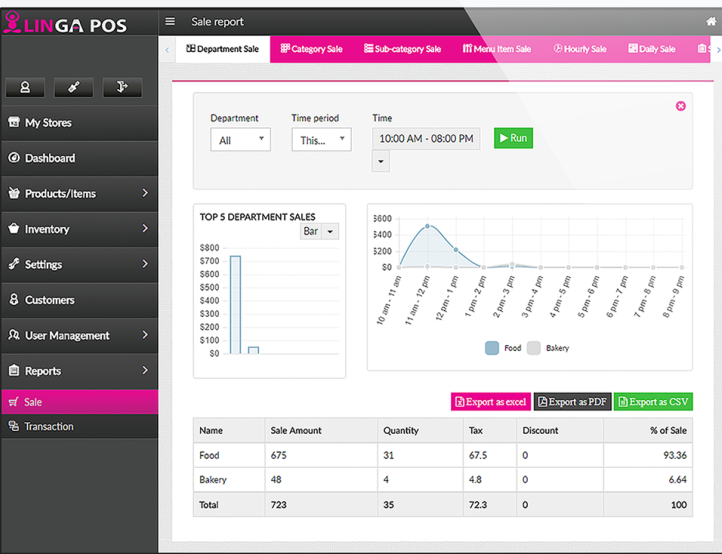Click the My Stores shop icon

(14, 122)
